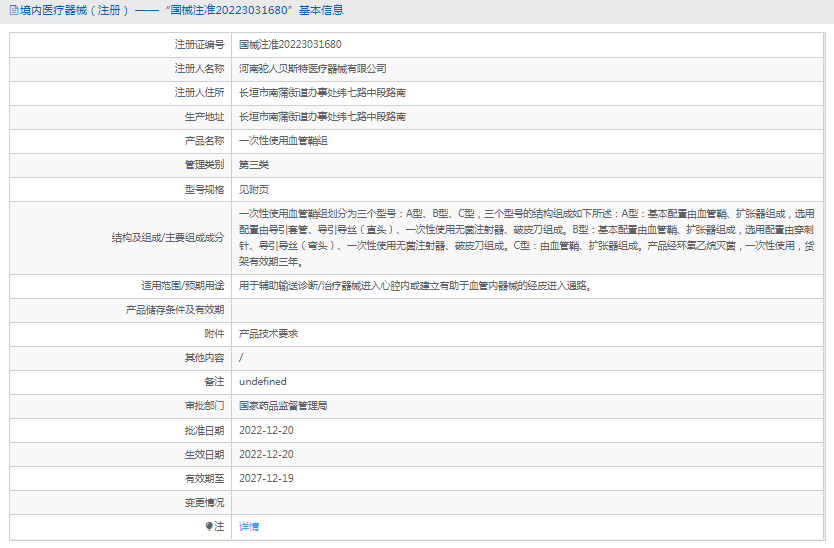The height and width of the screenshot is (548, 834).
Task: Select effective date 2022-12-20 in 生效日期 row
Action: click(266, 454)
